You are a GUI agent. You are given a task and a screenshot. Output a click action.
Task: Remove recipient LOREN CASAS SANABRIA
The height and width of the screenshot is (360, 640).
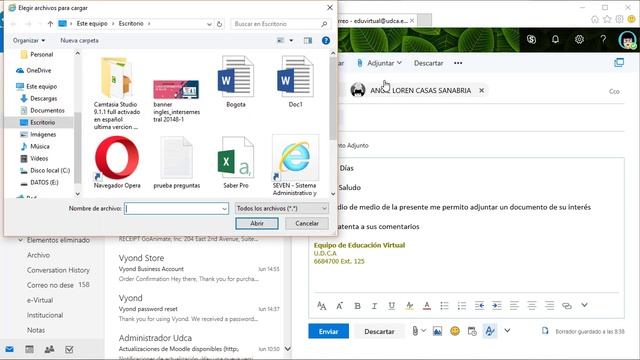point(482,90)
